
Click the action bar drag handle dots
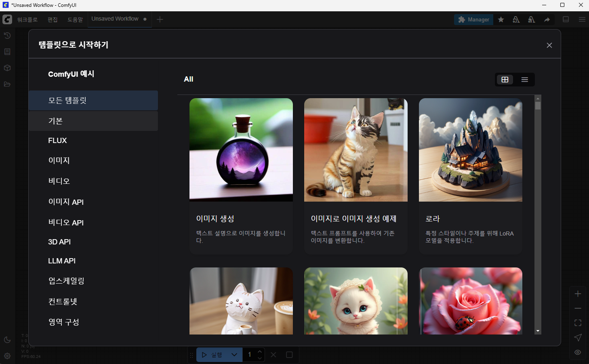[x=191, y=355]
